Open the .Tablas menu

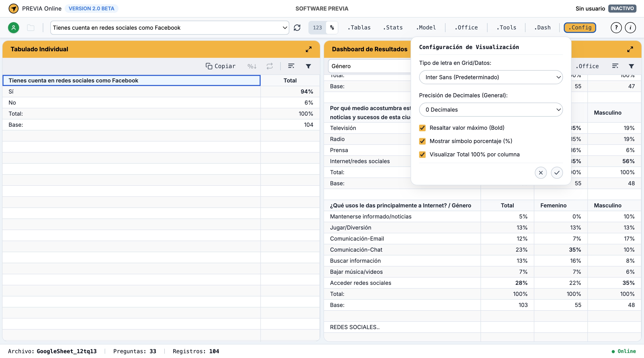pyautogui.click(x=359, y=28)
